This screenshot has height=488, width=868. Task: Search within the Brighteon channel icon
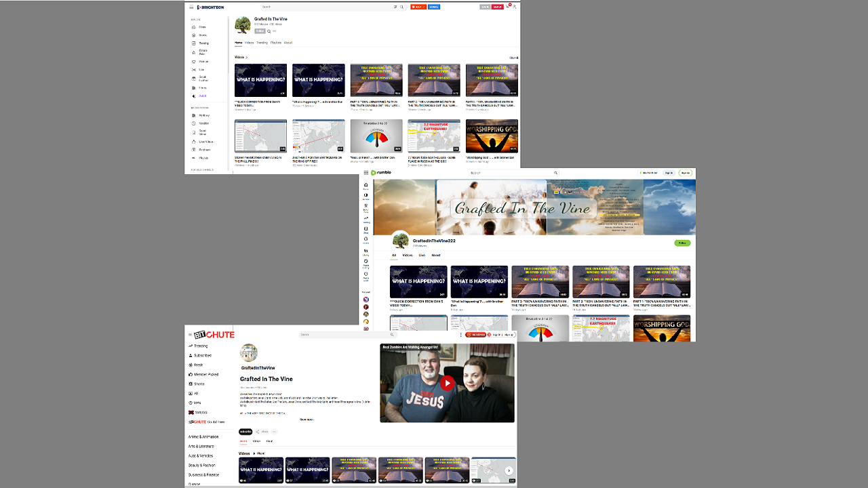tap(269, 31)
